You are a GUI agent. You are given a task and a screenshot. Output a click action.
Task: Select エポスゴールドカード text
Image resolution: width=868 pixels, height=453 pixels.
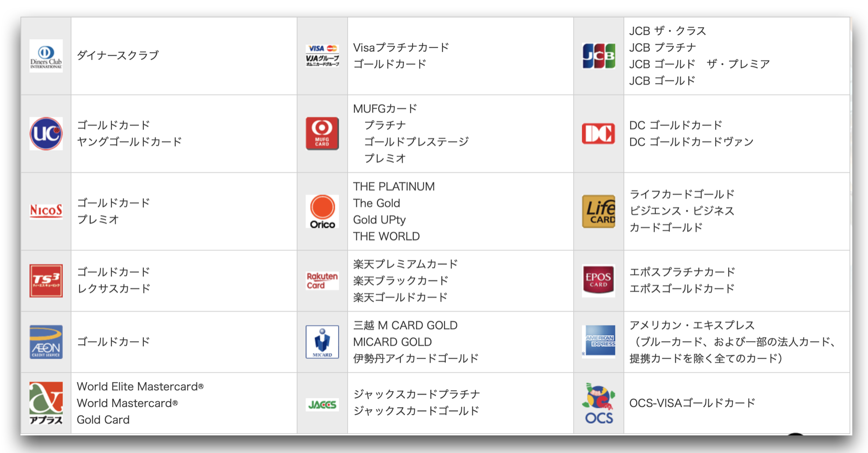pos(682,289)
